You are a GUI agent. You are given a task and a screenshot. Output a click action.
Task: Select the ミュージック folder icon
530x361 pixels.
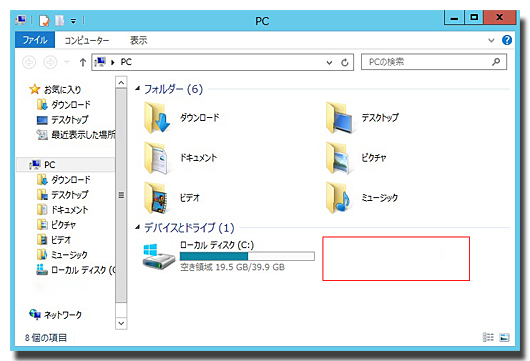[338, 198]
